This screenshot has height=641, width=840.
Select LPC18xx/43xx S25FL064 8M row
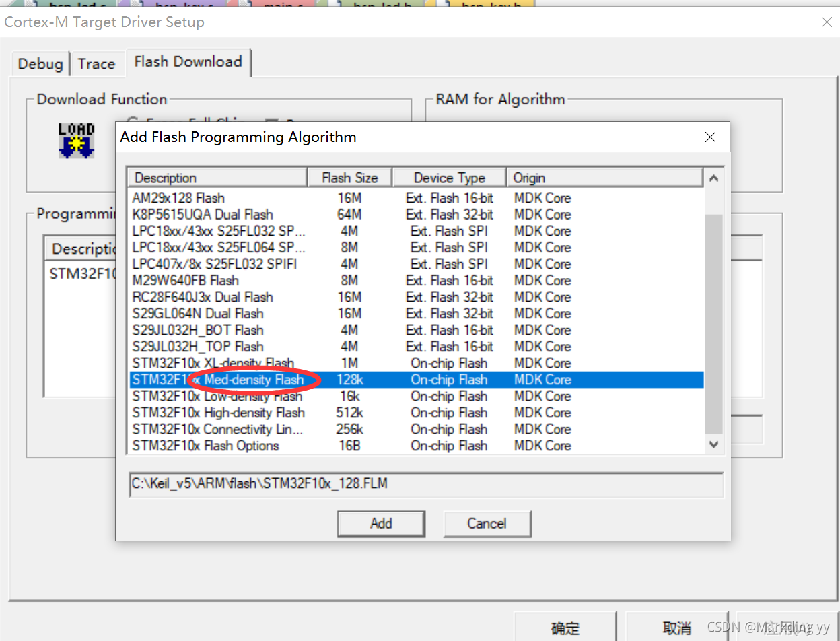(416, 248)
